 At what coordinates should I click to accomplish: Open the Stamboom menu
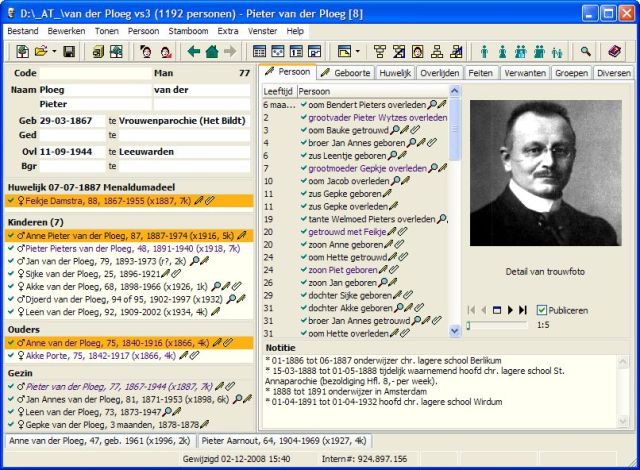[188, 31]
